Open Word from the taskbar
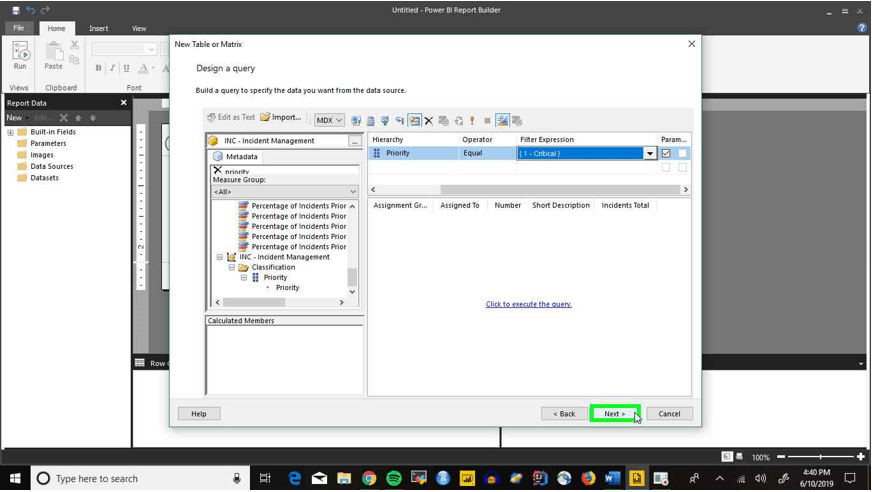 click(x=612, y=478)
